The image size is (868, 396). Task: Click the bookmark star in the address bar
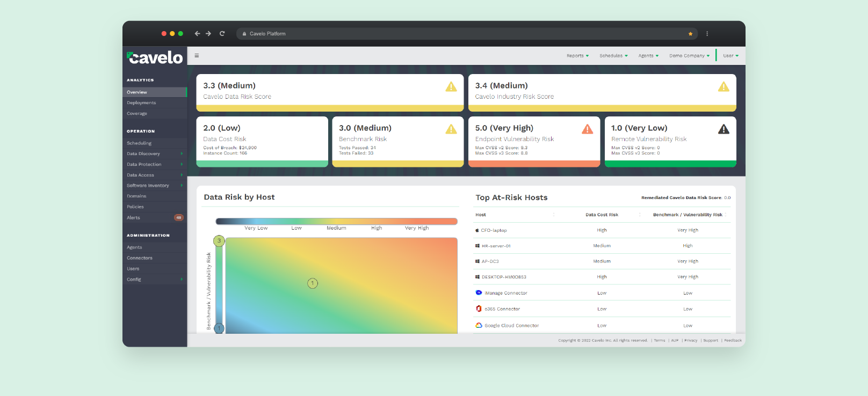pos(690,34)
